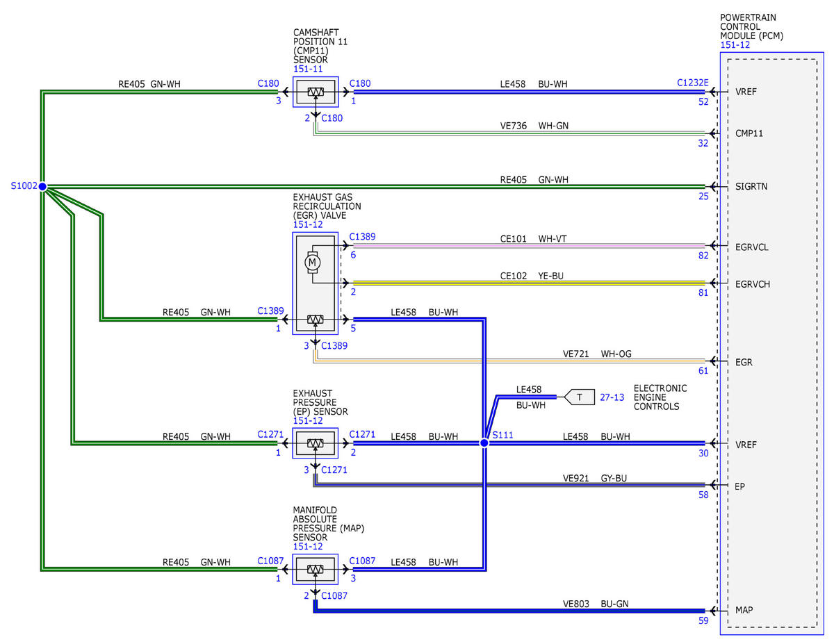Click the C1389 connector label at pin 6
Image resolution: width=834 pixels, height=644 pixels.
coord(362,237)
